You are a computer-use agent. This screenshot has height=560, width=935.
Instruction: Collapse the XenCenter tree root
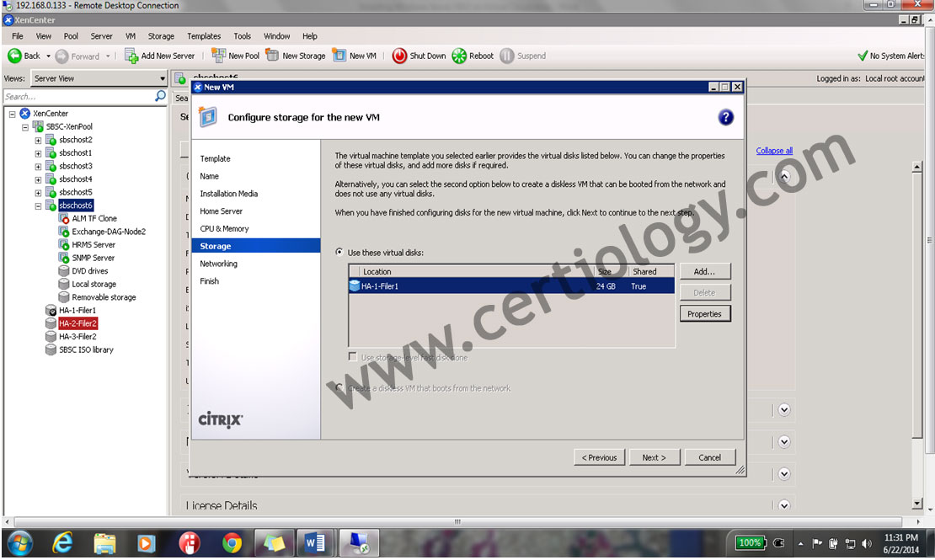pos(12,114)
